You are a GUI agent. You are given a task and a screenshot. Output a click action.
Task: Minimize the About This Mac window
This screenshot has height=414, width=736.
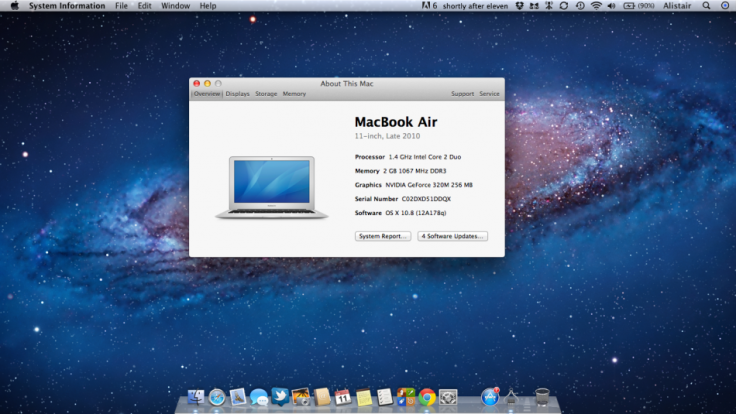(x=207, y=84)
